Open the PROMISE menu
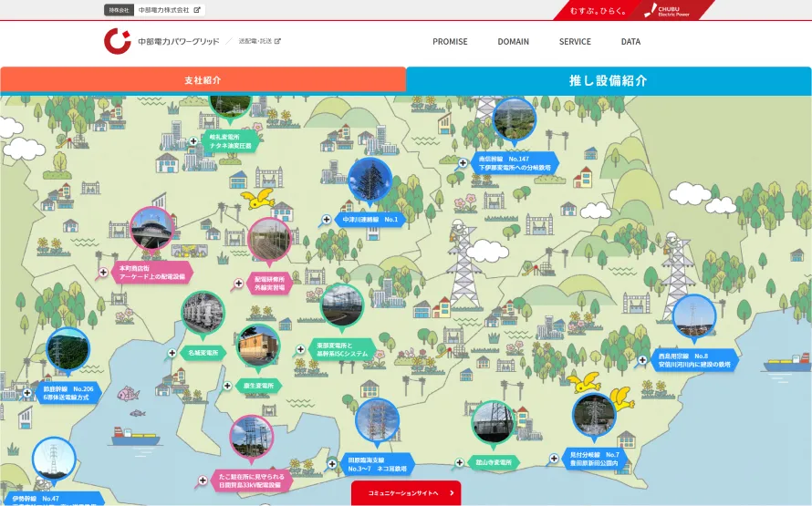Screen dimensions: 812x506 click(450, 42)
